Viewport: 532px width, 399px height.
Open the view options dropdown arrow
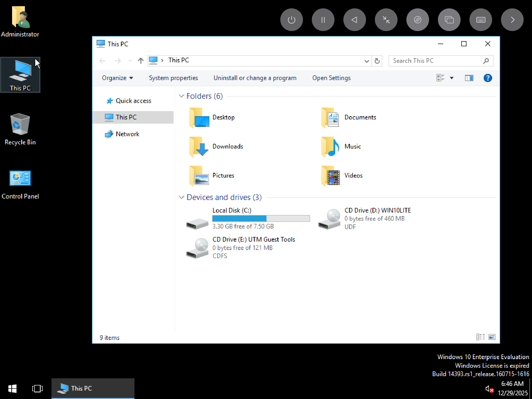coord(452,78)
